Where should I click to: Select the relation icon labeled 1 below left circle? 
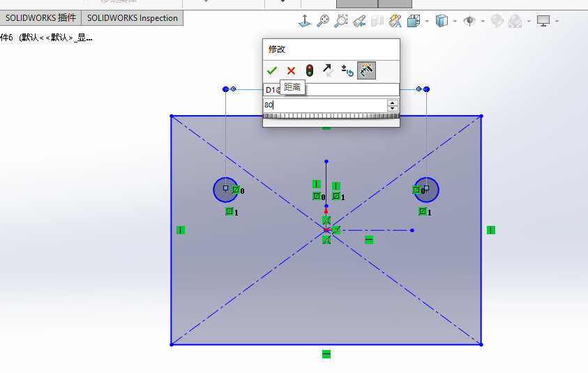coord(229,211)
